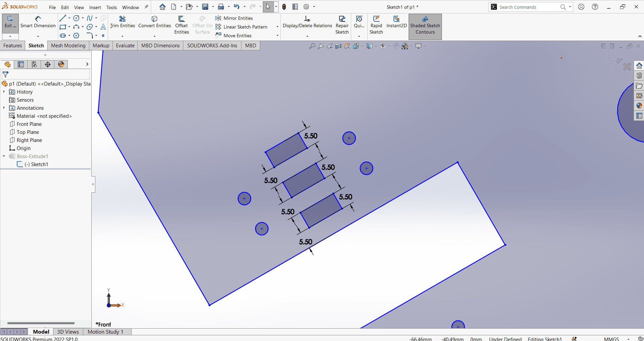Image resolution: width=644 pixels, height=341 pixels.
Task: Expand the Convert Entities dropdown arrow
Action: click(154, 36)
